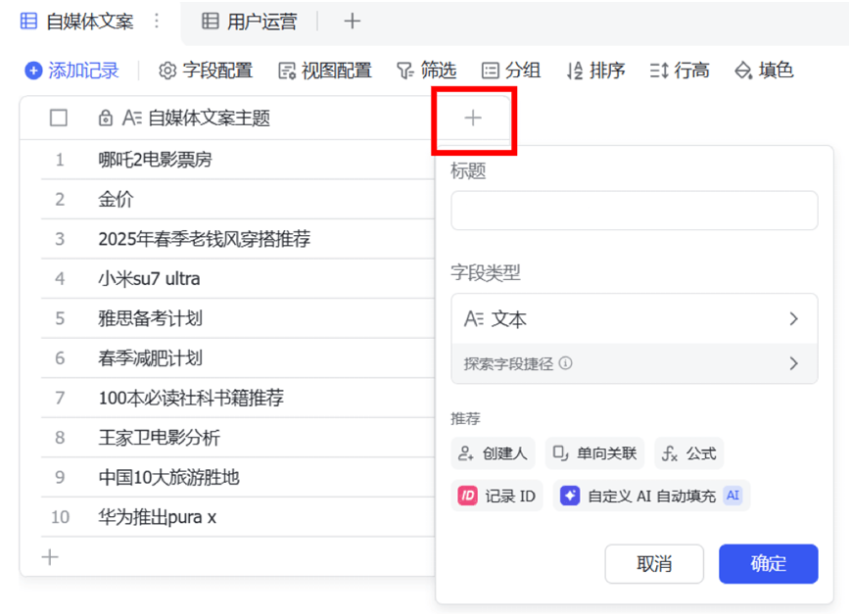Choose the 公式 formula field

(x=689, y=453)
